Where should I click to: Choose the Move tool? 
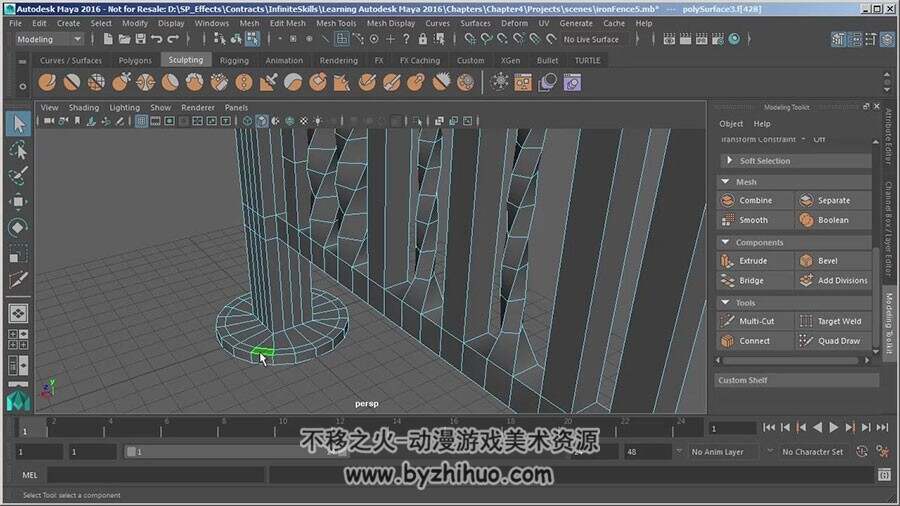point(18,201)
